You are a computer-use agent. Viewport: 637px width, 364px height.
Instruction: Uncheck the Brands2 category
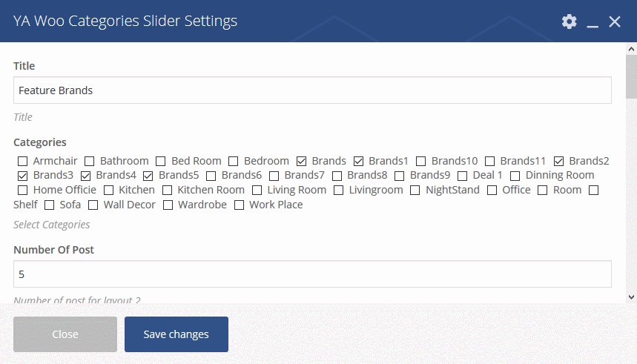[x=558, y=162]
